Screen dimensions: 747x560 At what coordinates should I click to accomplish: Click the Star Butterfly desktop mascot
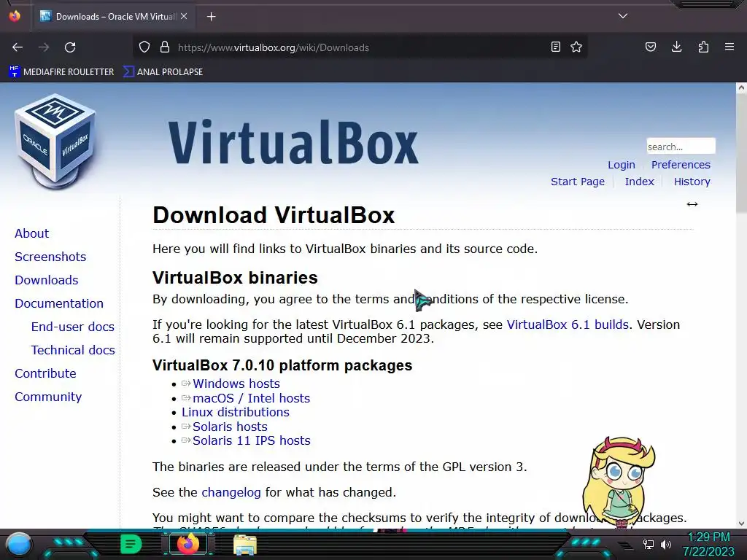619,482
